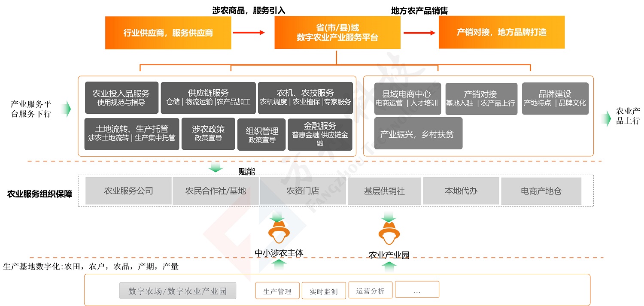Select the 产销对接，地方品牌打造 orange box

coord(501,32)
